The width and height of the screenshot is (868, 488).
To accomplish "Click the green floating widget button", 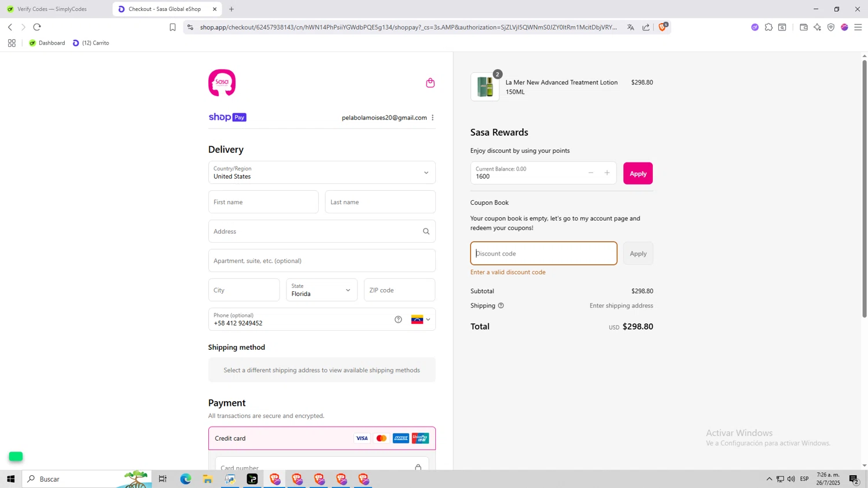I will pyautogui.click(x=16, y=456).
